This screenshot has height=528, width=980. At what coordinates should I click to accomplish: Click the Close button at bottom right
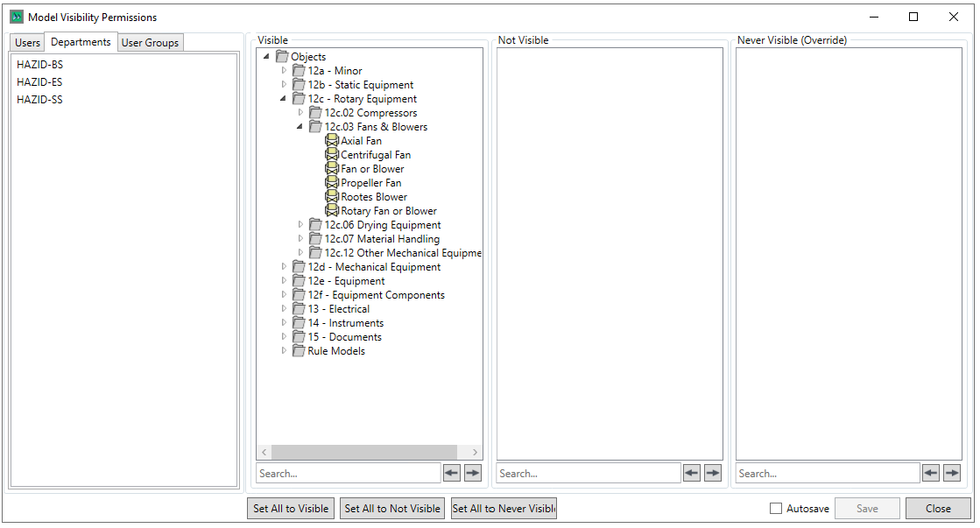tap(938, 509)
